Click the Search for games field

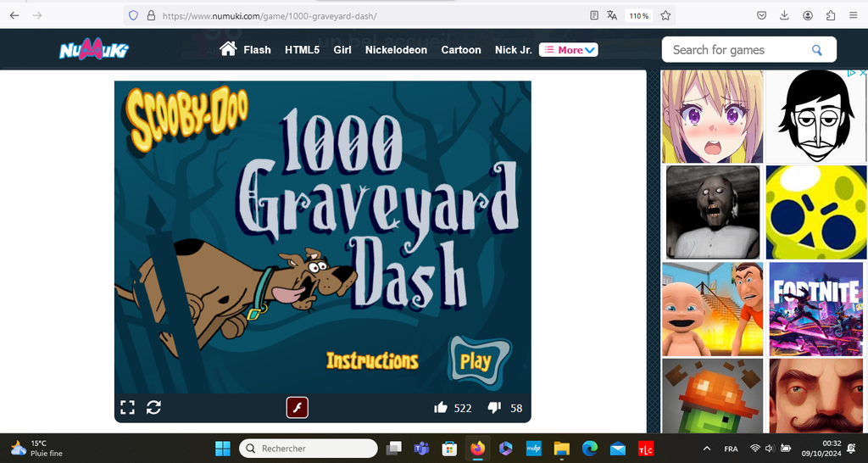pos(736,50)
